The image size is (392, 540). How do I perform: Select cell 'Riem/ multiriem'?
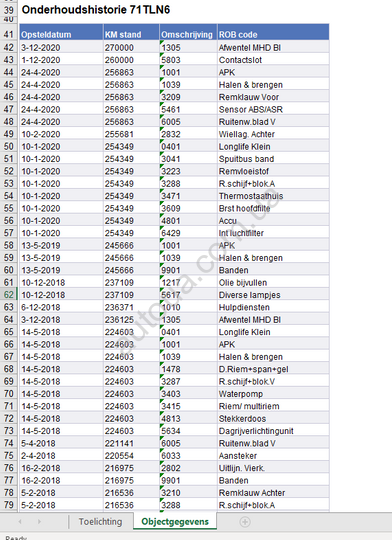273,406
